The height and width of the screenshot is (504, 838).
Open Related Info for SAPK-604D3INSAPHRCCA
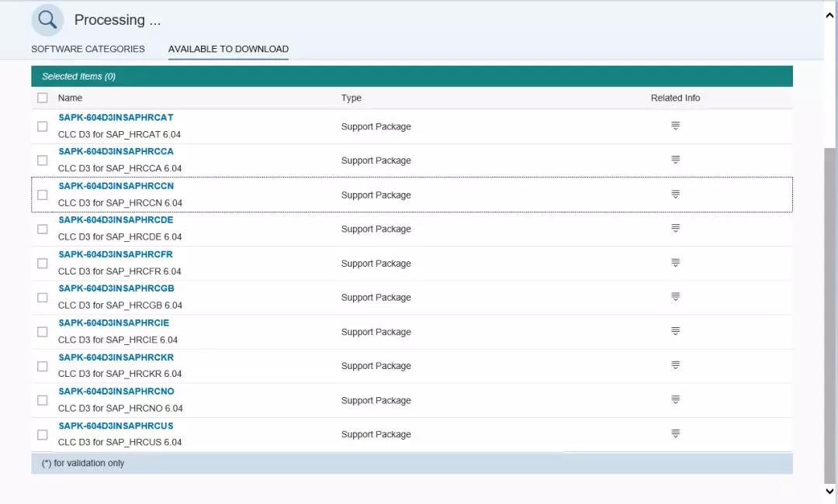pyautogui.click(x=675, y=157)
